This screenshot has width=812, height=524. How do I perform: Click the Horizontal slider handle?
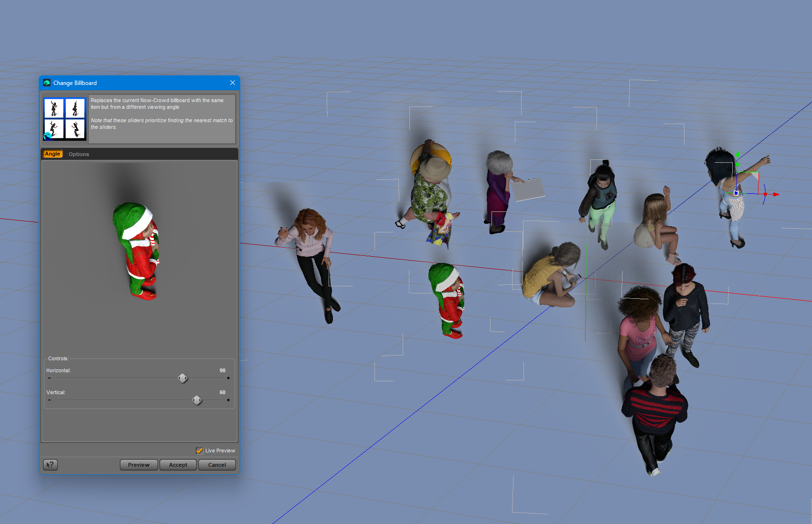(x=182, y=378)
